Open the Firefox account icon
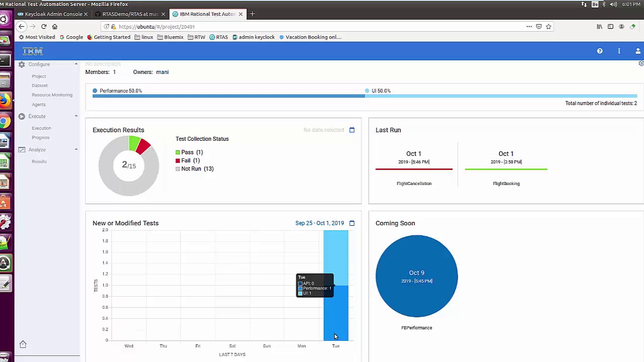644x362 pixels. (x=621, y=27)
